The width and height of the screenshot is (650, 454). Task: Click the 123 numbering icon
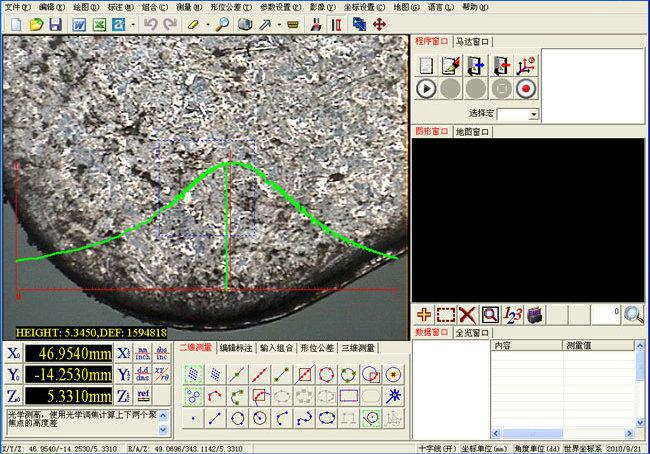[x=513, y=314]
